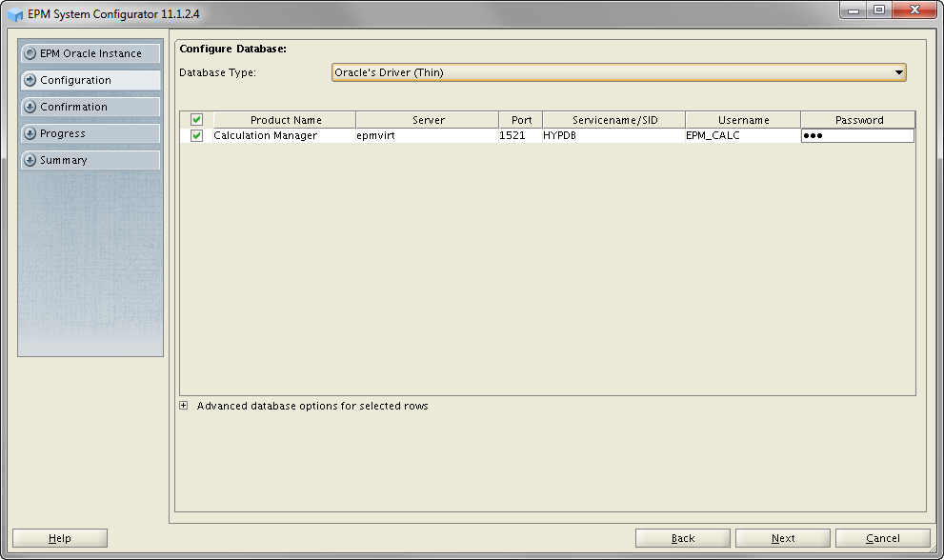Select the Summary step

[x=90, y=160]
